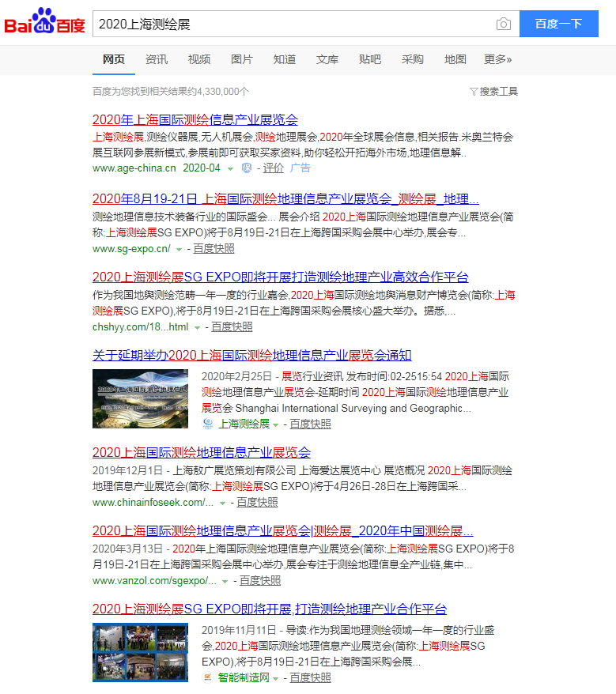Click the expo photo collage thumbnail

tap(141, 652)
